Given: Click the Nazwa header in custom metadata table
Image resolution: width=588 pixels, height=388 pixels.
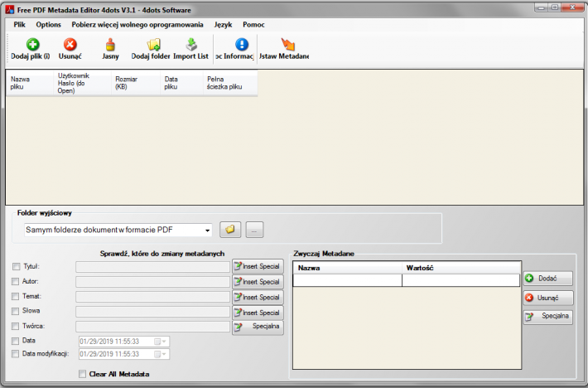Looking at the screenshot, I should (x=348, y=268).
